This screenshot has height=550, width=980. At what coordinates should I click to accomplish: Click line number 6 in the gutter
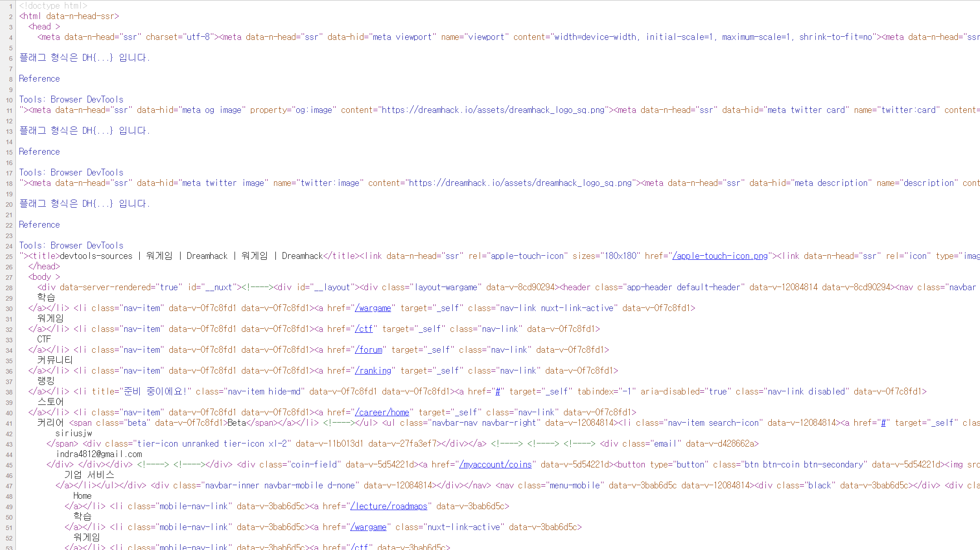click(x=10, y=58)
